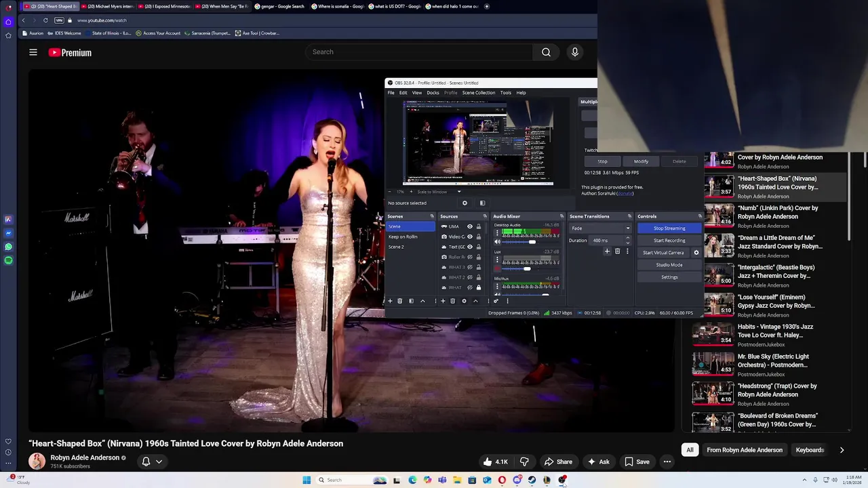Click Stop Streaming in OBS Controls
Image resolution: width=868 pixels, height=488 pixels.
(669, 228)
